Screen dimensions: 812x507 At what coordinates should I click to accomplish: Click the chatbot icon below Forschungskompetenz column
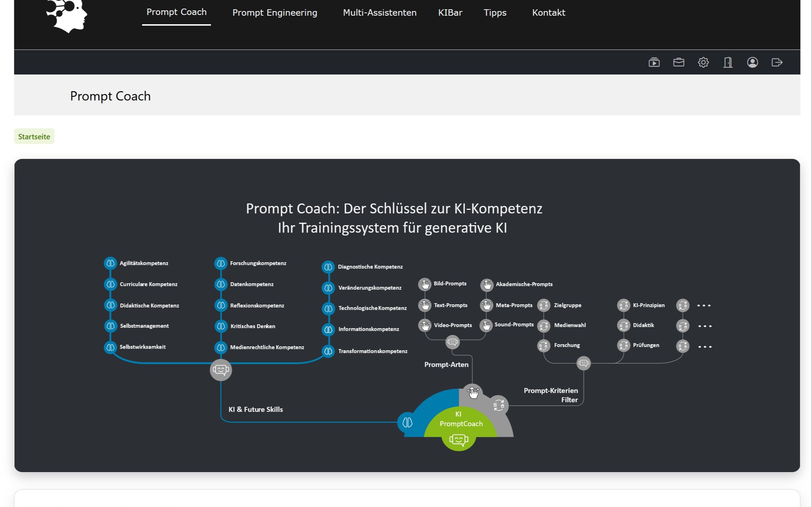pos(221,370)
